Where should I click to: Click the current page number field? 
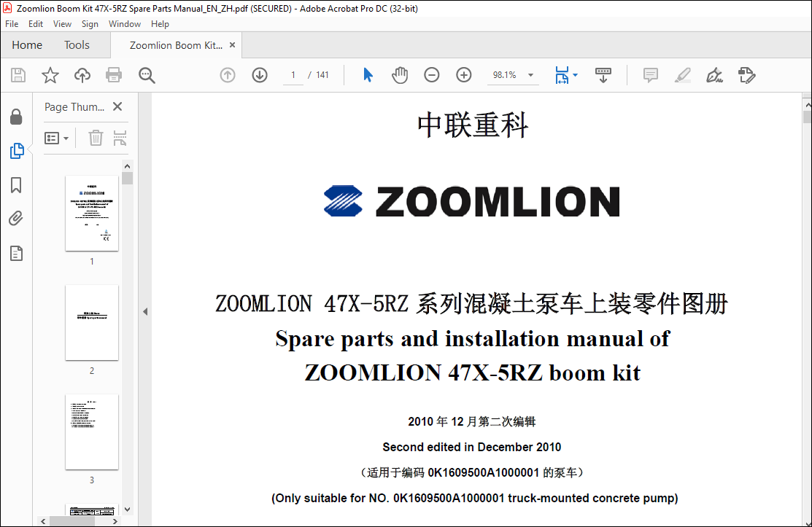[293, 75]
